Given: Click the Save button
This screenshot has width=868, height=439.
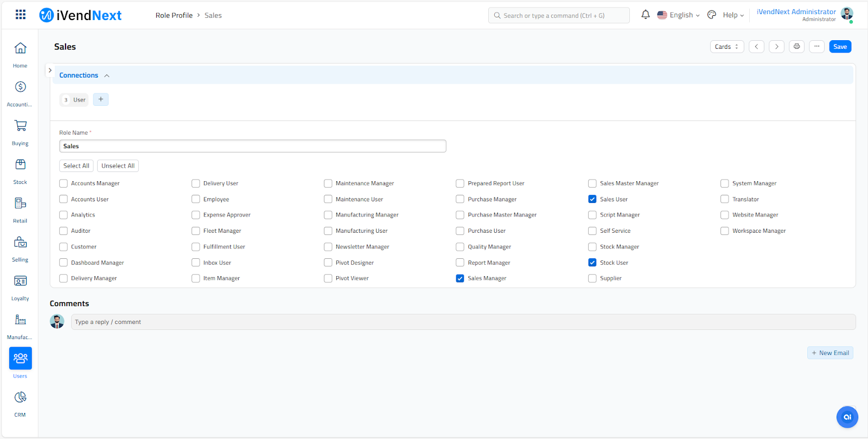Looking at the screenshot, I should click(840, 47).
